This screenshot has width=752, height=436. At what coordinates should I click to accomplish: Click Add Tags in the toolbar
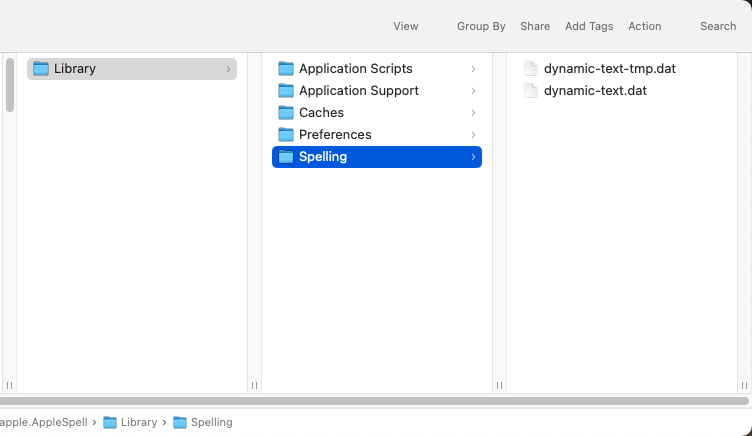(589, 26)
